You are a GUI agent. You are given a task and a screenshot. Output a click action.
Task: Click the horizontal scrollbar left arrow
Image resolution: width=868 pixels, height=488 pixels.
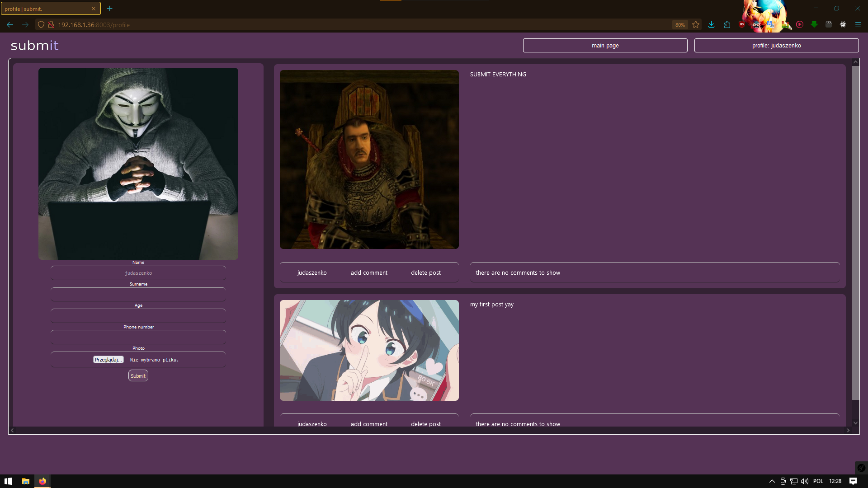click(x=13, y=430)
